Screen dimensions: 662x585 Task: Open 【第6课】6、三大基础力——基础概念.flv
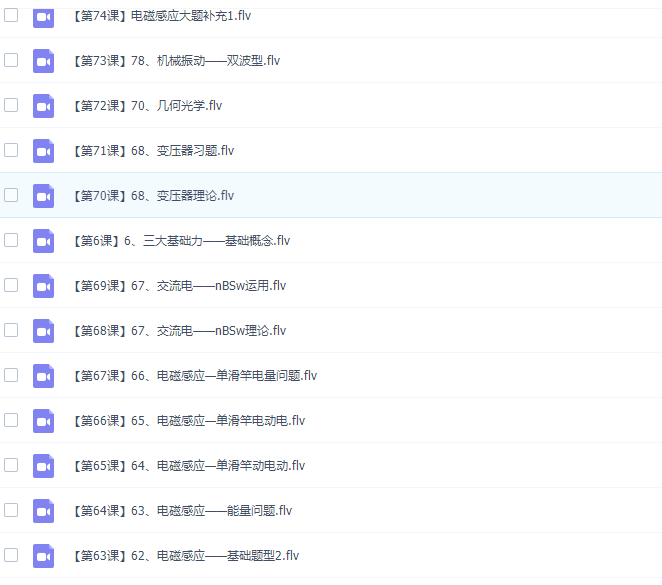181,241
